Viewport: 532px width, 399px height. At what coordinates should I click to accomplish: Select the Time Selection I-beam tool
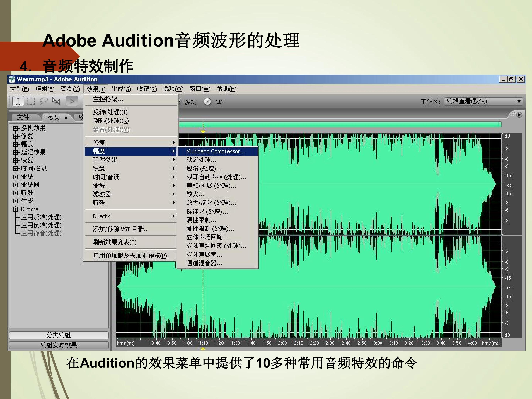18,101
